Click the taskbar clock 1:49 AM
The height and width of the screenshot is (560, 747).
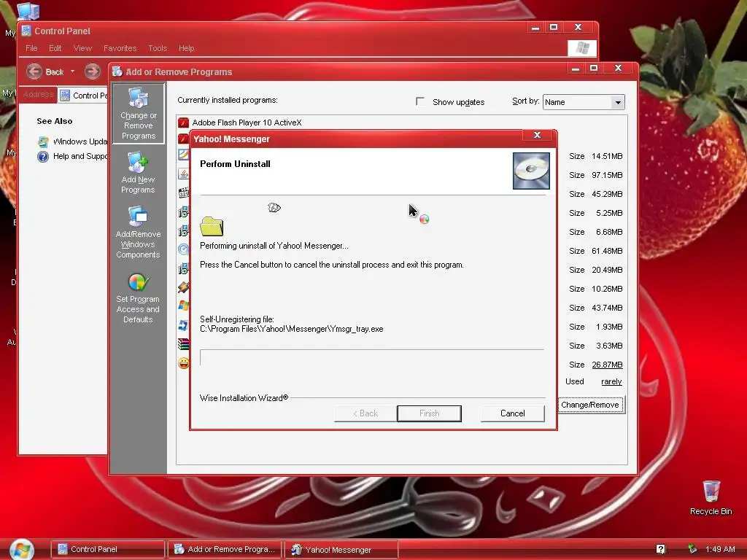coord(720,549)
